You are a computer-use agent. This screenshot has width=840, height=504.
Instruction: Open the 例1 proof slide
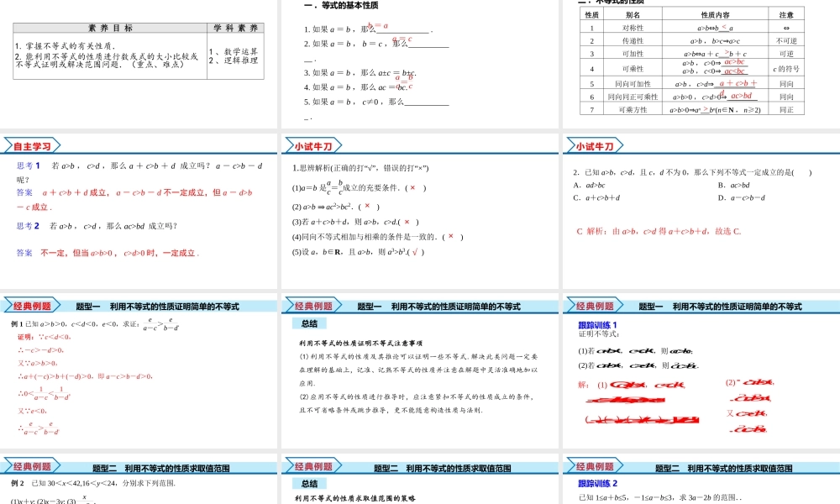(139, 371)
